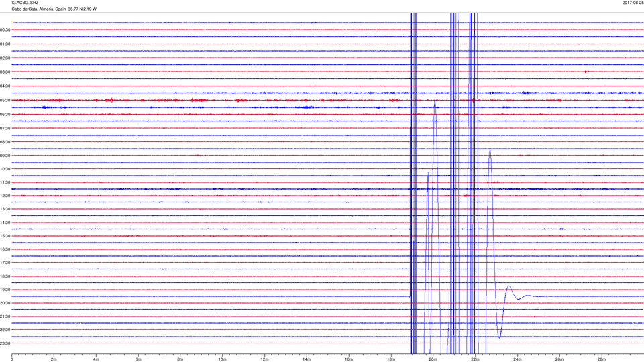Select the 22:30 time label

click(x=5, y=330)
